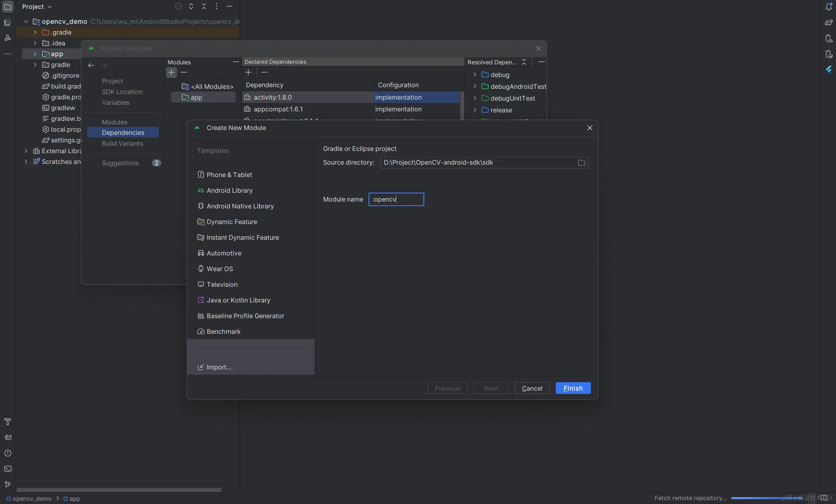Open Project panel options menu
The height and width of the screenshot is (504, 836).
pos(217,7)
